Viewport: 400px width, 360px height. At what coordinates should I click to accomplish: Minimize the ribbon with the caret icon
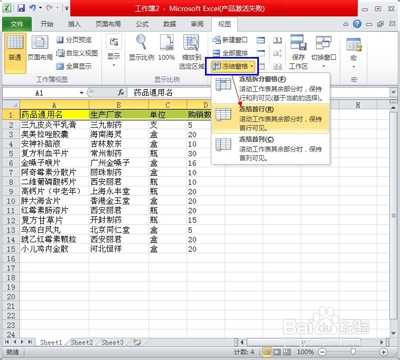pyautogui.click(x=346, y=24)
